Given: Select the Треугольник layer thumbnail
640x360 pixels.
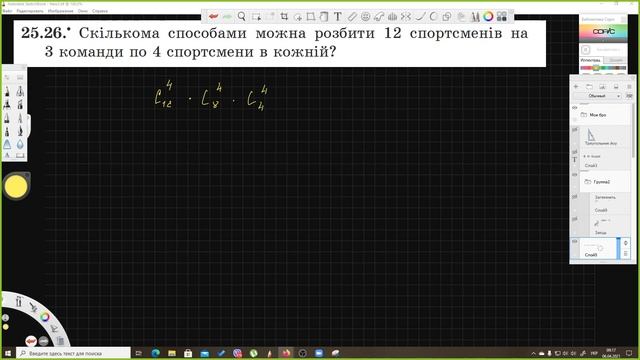Looking at the screenshot, I should click(591, 134).
